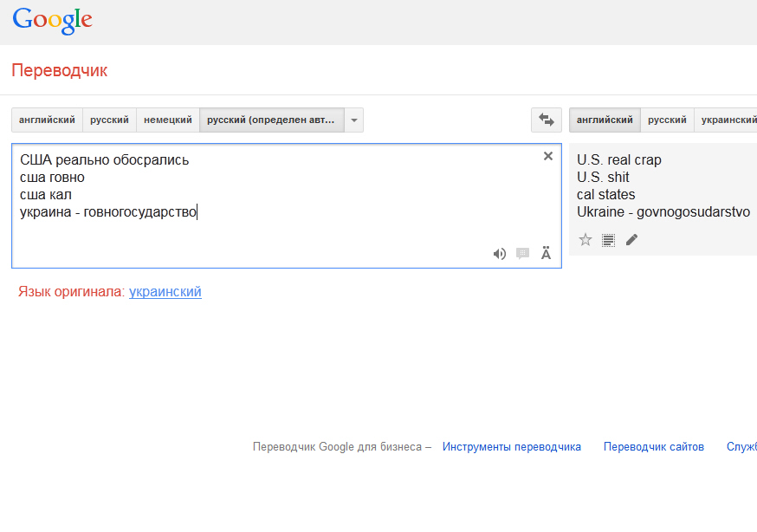Click the украинский original language link
This screenshot has height=532, width=757.
click(165, 292)
